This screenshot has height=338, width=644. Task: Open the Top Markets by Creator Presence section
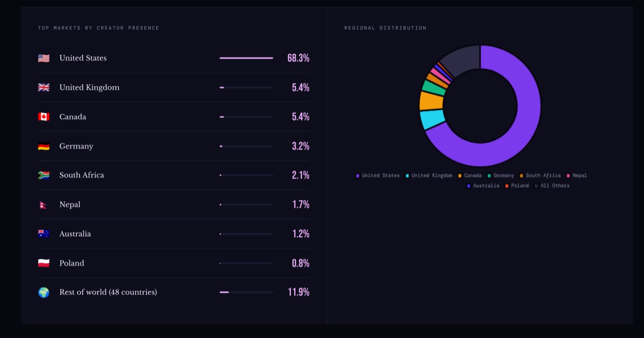pos(98,28)
